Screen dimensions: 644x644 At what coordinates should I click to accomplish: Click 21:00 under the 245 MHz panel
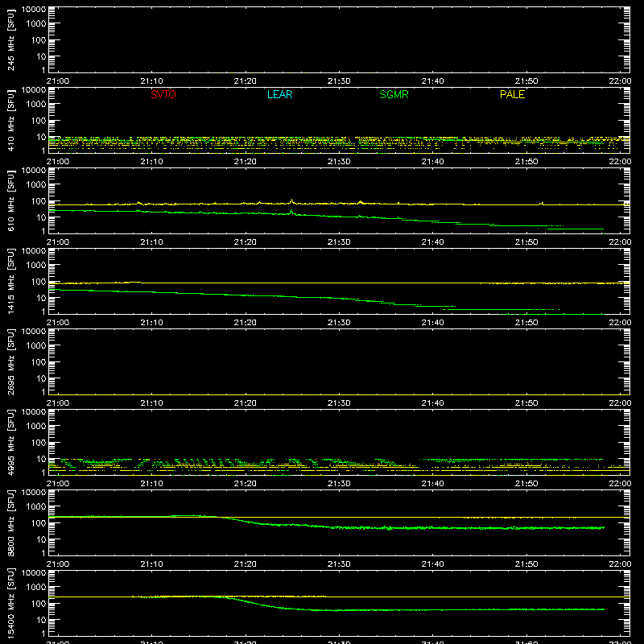coord(58,81)
